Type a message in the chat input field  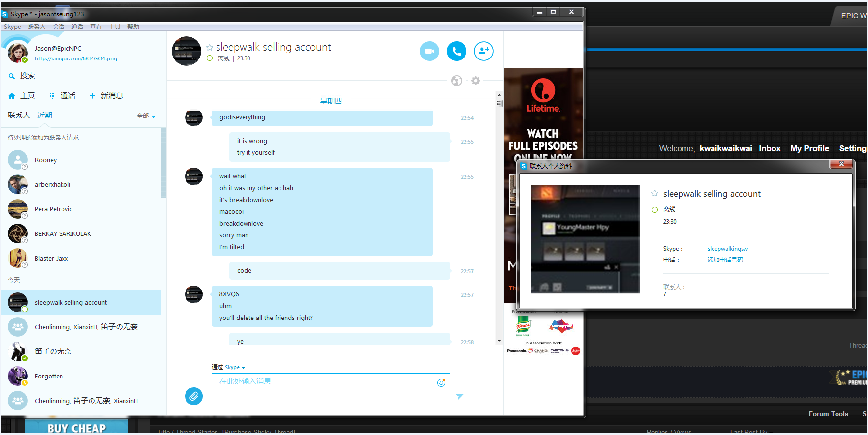pos(331,389)
